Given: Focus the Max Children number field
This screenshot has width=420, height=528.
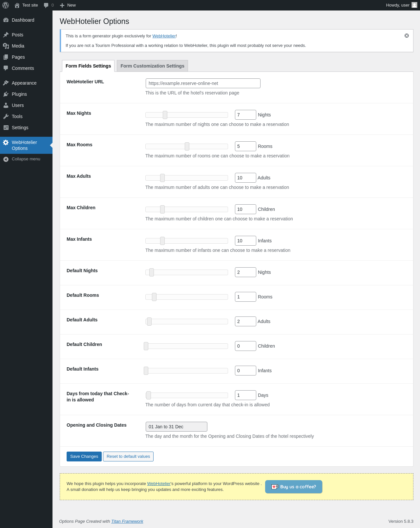Looking at the screenshot, I should pos(245,209).
